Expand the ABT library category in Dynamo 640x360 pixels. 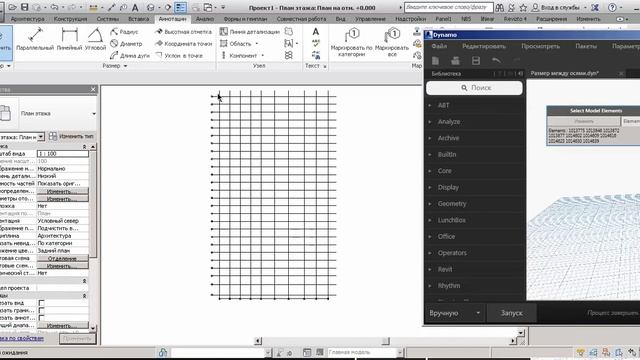pos(443,105)
